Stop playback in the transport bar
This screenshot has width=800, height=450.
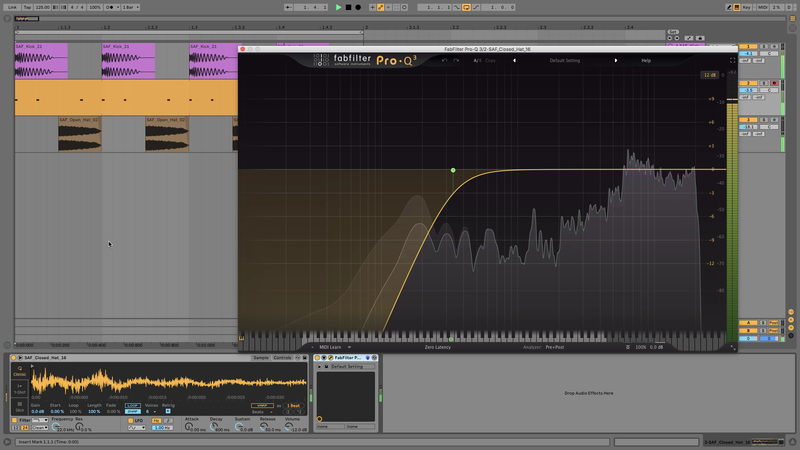click(348, 7)
